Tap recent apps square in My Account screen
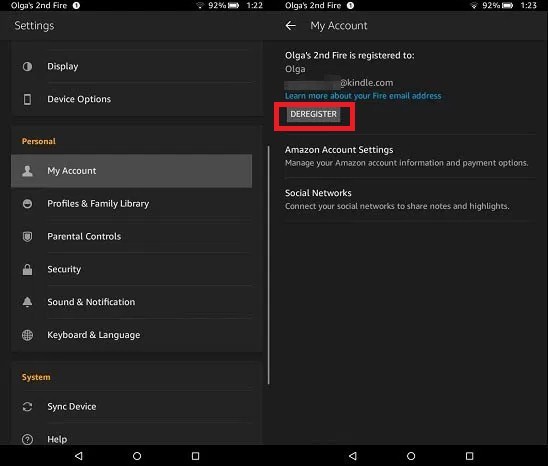The image size is (548, 466). pos(470,456)
